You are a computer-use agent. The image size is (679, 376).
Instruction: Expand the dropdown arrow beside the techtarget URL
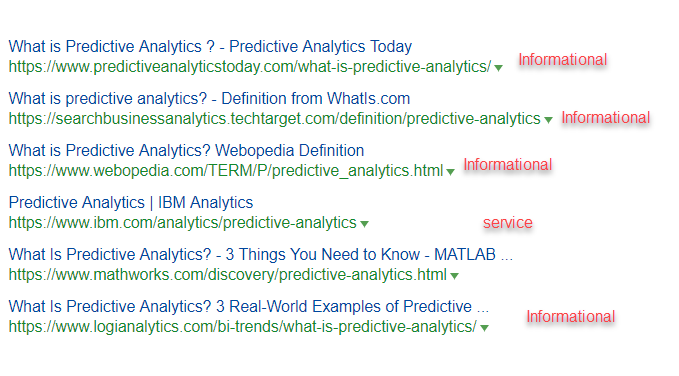tap(548, 120)
